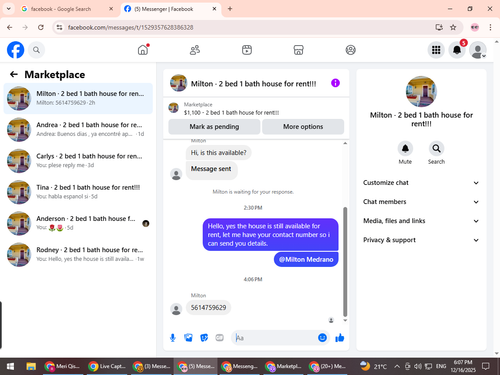
Task: Switch to the facebook - Google Search tab
Action: tap(67, 9)
